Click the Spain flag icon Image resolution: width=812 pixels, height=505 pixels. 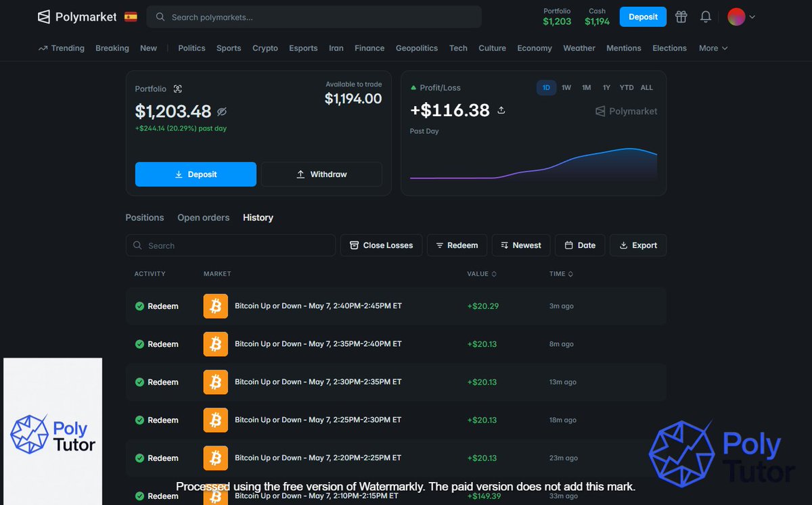[131, 17]
